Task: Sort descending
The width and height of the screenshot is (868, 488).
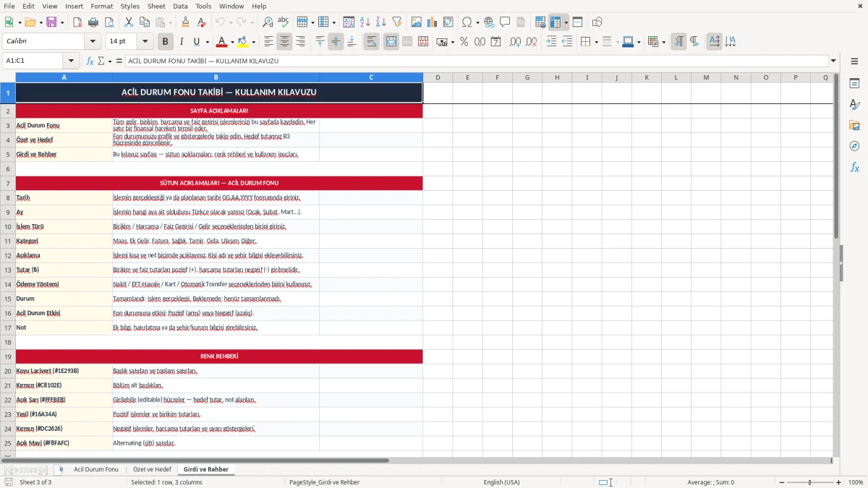Action: coord(381,22)
